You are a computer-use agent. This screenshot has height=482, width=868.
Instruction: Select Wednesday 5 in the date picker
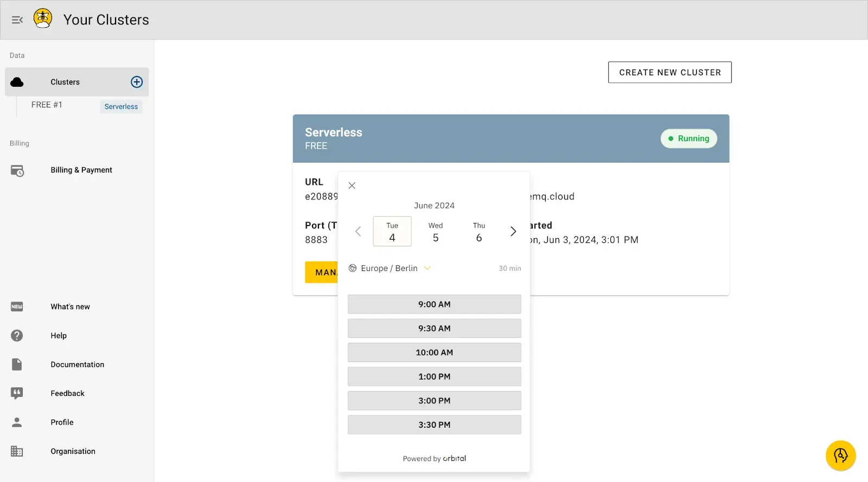[436, 232]
